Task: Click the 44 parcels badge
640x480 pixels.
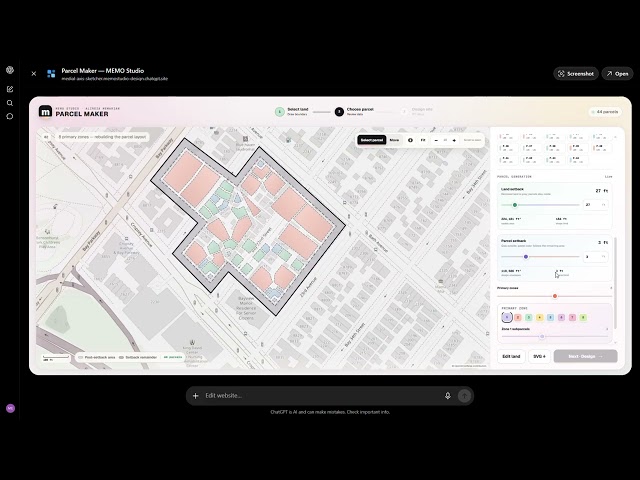Action: click(604, 111)
